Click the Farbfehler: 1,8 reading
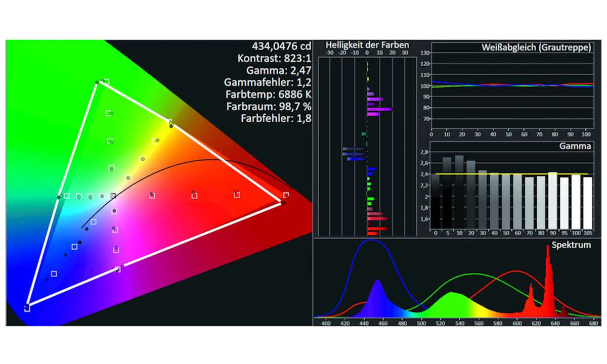The width and height of the screenshot is (607, 364). click(276, 119)
